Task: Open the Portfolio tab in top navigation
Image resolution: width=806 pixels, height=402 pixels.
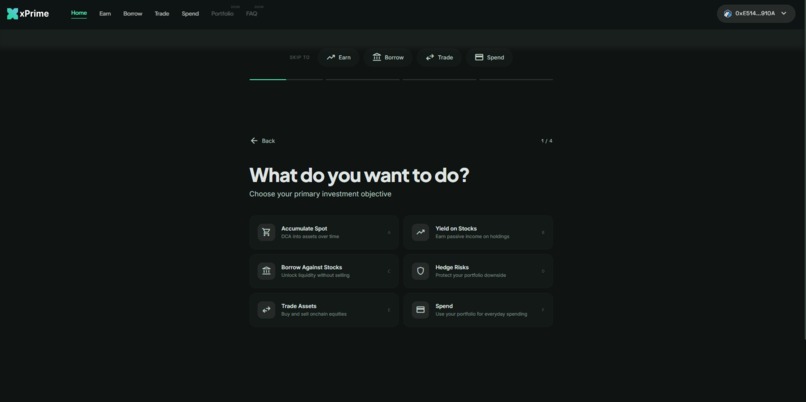Action: (223, 14)
